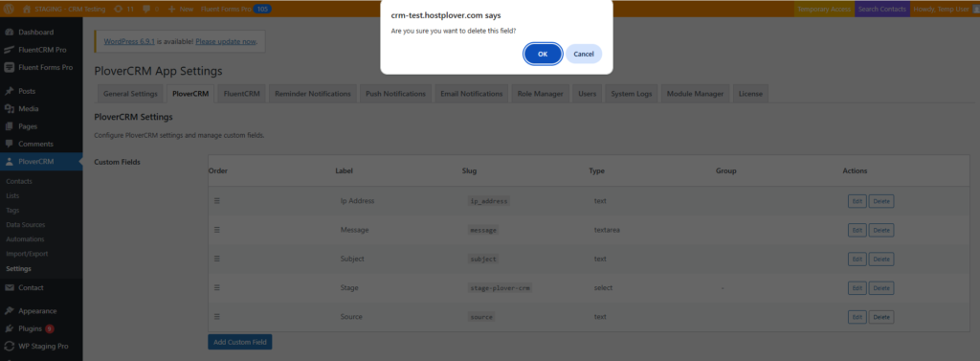Click the stage-plover-crm slug text
Image resolution: width=980 pixels, height=361 pixels.
point(500,288)
